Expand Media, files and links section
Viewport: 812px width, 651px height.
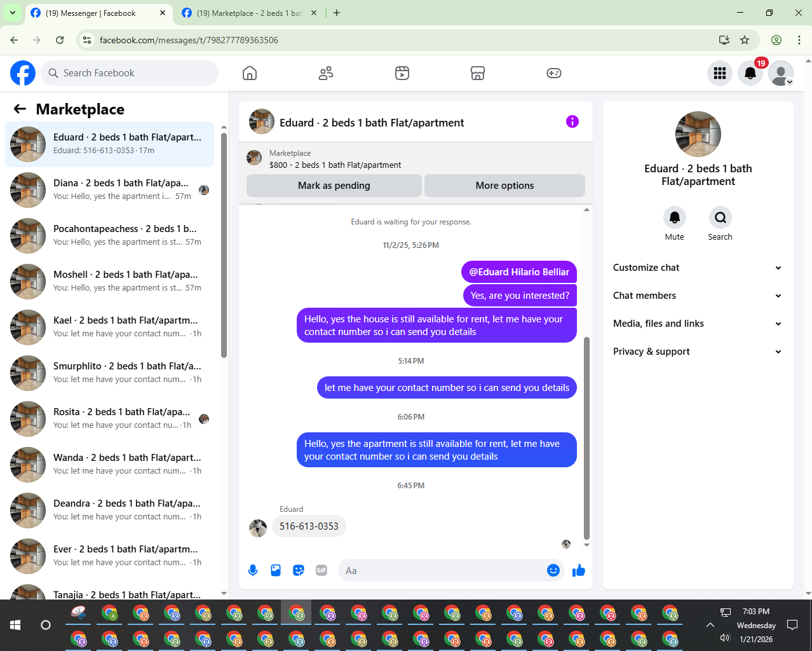pyautogui.click(x=698, y=324)
